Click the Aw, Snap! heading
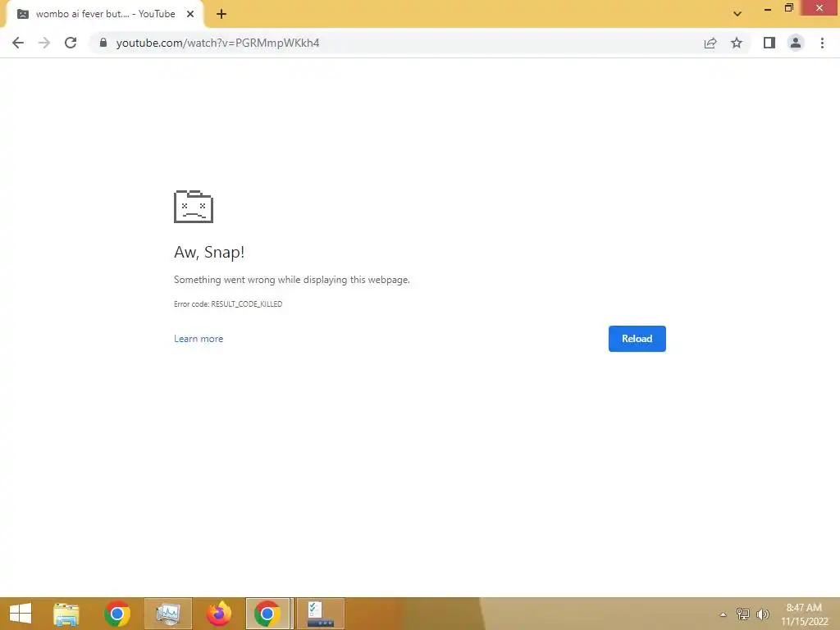The width and height of the screenshot is (840, 630). (209, 252)
